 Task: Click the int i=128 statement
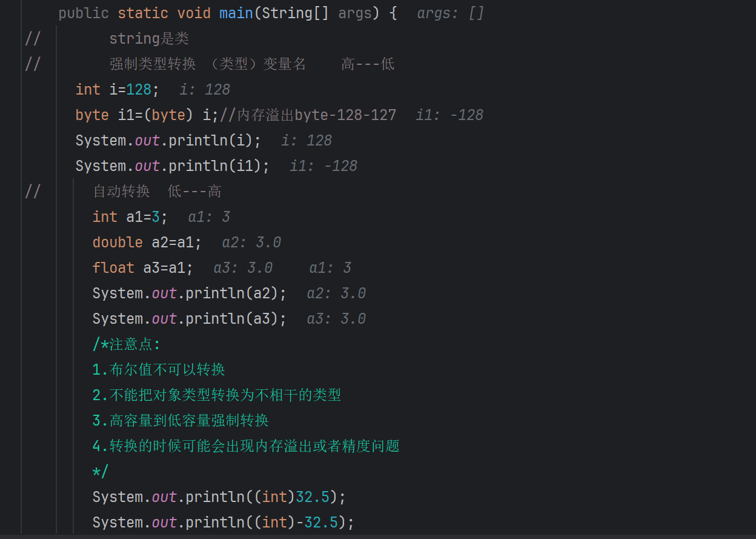click(x=112, y=89)
